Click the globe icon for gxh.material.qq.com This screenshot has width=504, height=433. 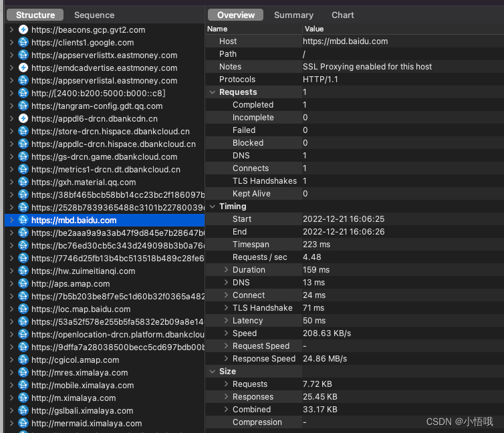point(23,182)
